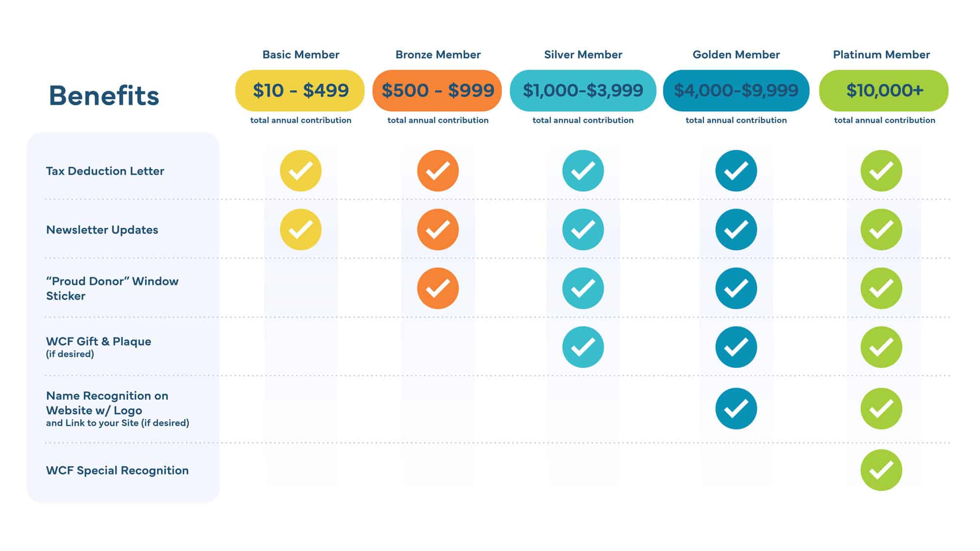Click the WCF Special Recognition green checkmark
This screenshot has height=551, width=980.
point(881,470)
